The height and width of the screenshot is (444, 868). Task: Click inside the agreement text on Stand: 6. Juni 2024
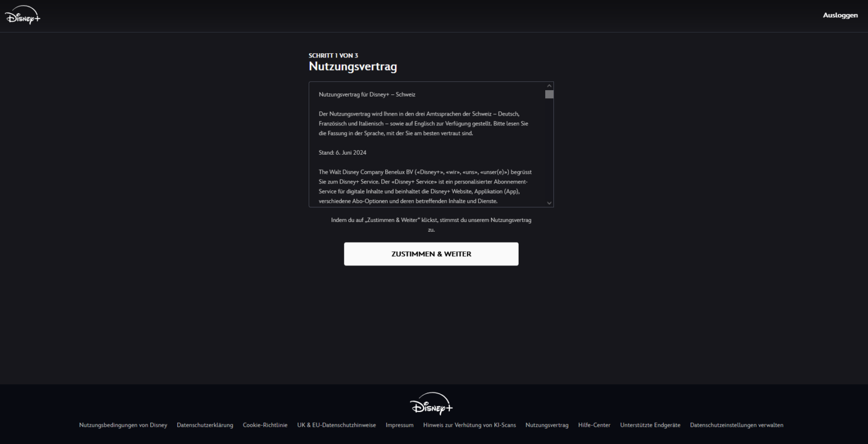[342, 153]
